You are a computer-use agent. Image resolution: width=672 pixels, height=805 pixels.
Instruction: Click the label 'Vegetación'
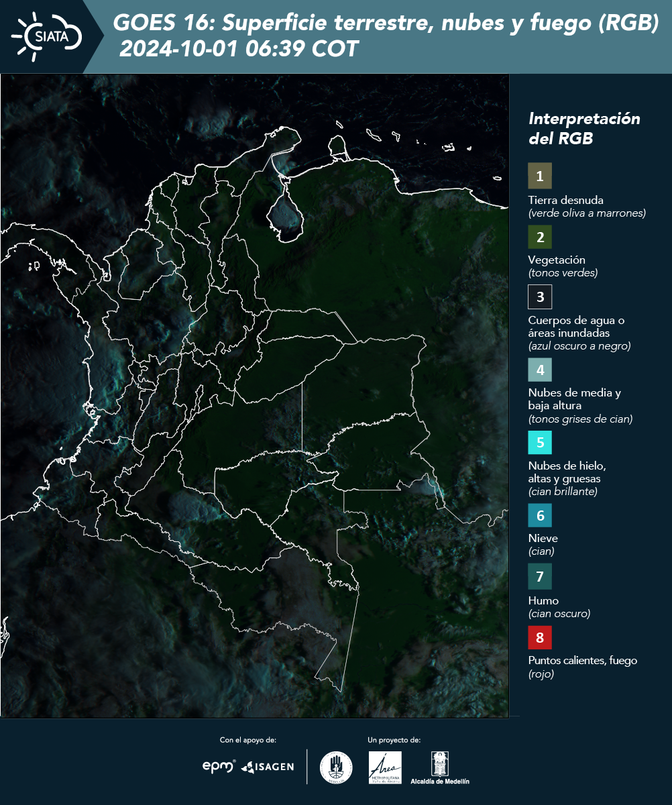pyautogui.click(x=557, y=260)
